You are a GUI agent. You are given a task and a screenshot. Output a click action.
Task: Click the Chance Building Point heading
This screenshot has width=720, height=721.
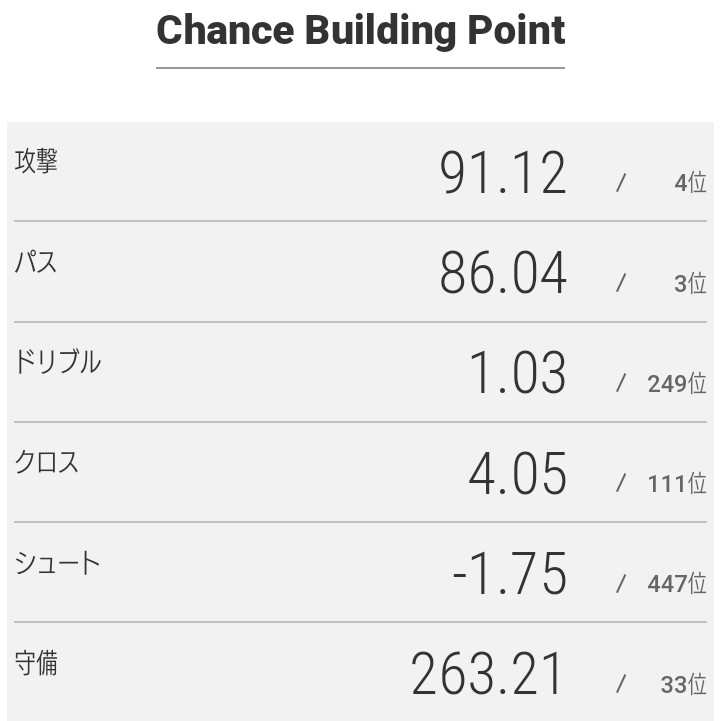click(x=360, y=31)
